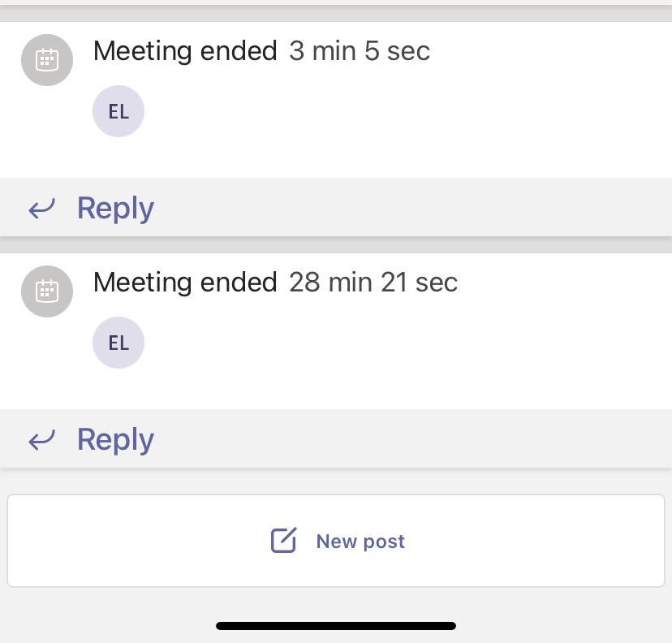Click the New post compose pencil icon
Image resolution: width=672 pixels, height=643 pixels.
[283, 541]
